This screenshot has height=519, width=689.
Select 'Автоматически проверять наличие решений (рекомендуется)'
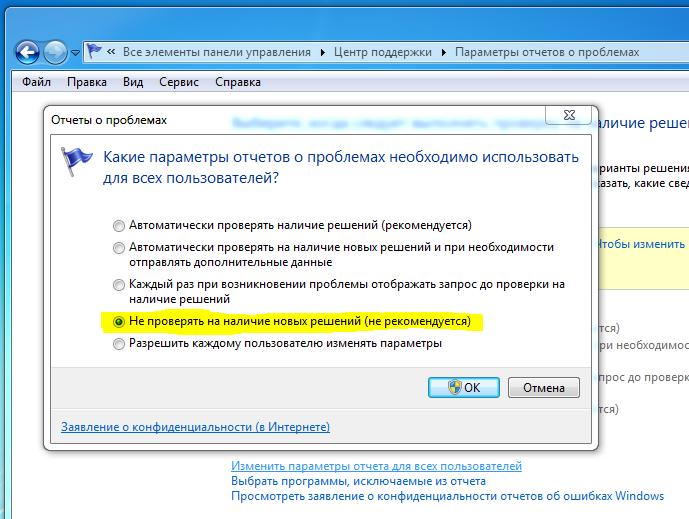(292, 225)
